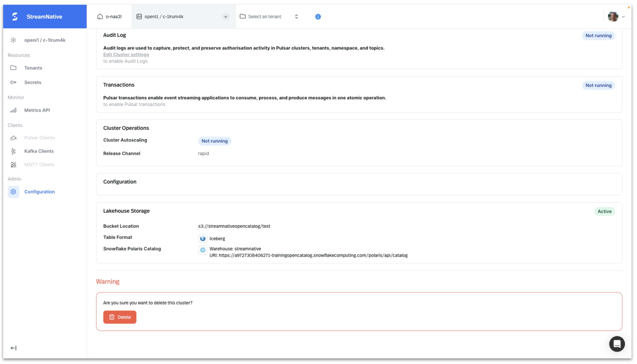
Task: Open MQTT Clients in sidebar
Action: pyautogui.click(x=39, y=165)
